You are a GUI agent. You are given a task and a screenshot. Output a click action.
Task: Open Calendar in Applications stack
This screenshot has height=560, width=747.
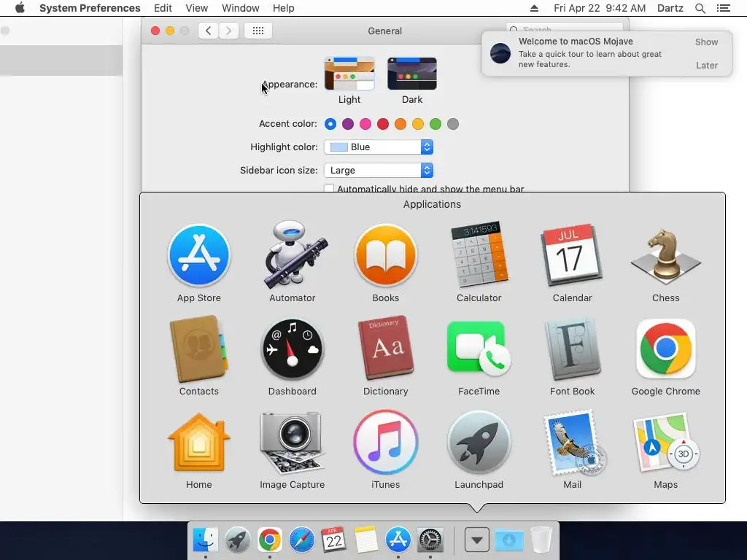click(x=572, y=255)
